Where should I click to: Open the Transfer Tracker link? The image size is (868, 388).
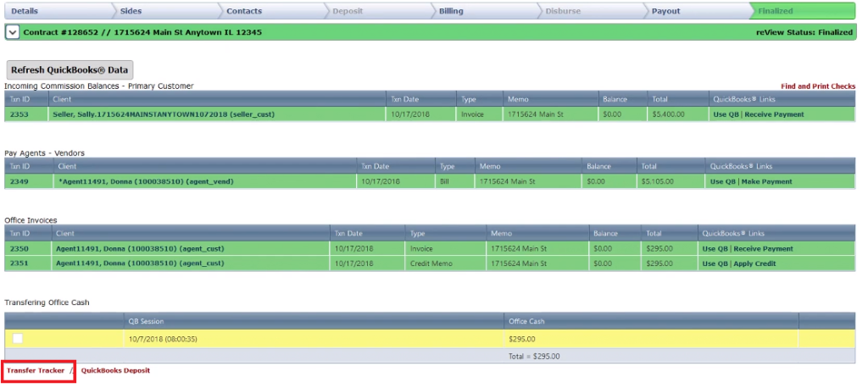click(36, 371)
